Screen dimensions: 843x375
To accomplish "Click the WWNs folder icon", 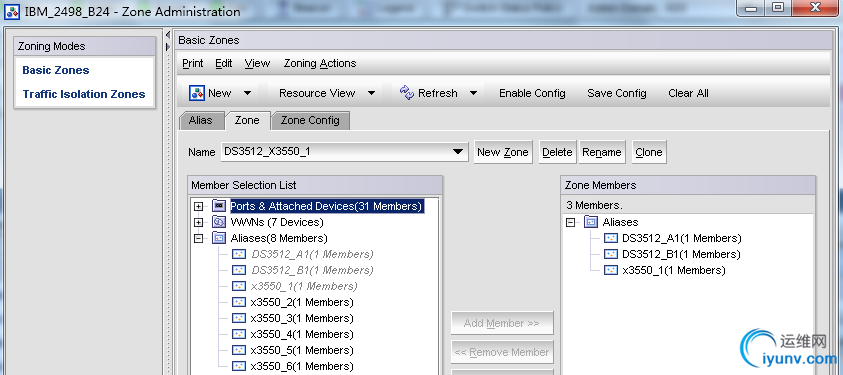I will [x=219, y=222].
